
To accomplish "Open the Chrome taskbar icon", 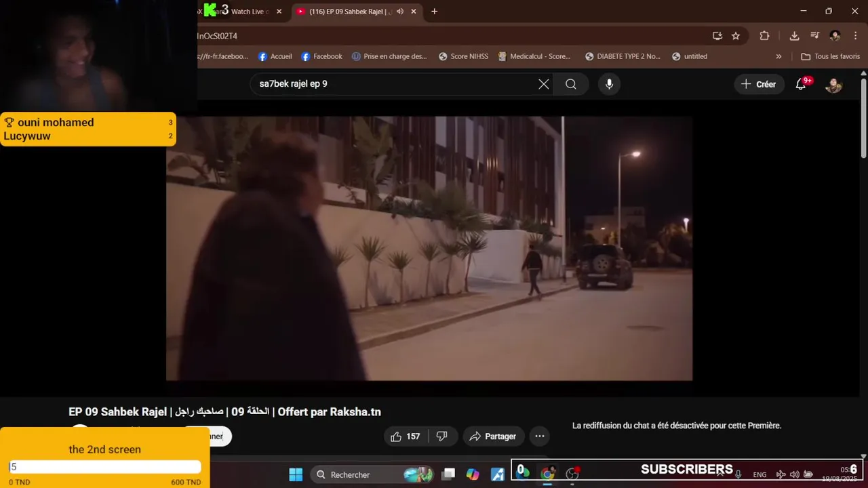I will pyautogui.click(x=547, y=474).
